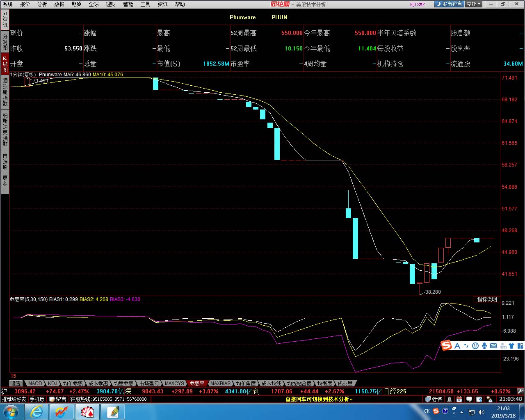Click the Sogou S logo on input bar

(446, 345)
